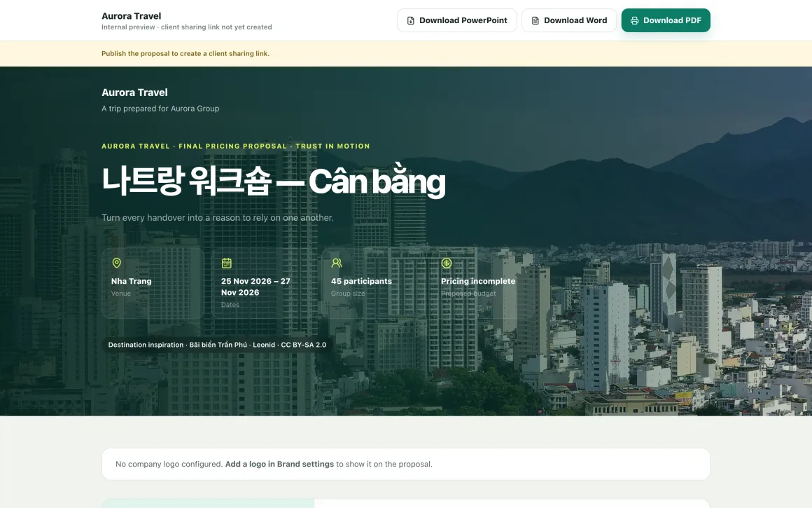Viewport: 812px width, 508px height.
Task: Click the dollar coin icon above Pricing incomplete
Action: pyautogui.click(x=447, y=263)
